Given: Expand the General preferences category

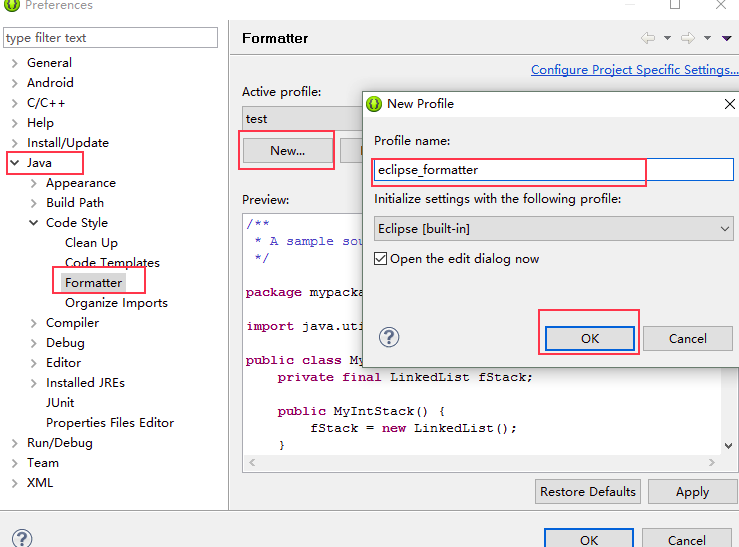Looking at the screenshot, I should (x=15, y=63).
